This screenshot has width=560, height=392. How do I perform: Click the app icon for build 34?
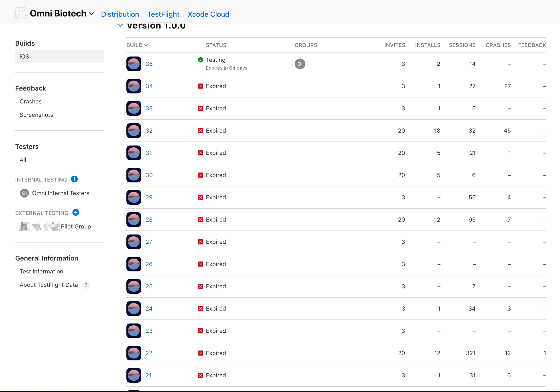coord(134,86)
